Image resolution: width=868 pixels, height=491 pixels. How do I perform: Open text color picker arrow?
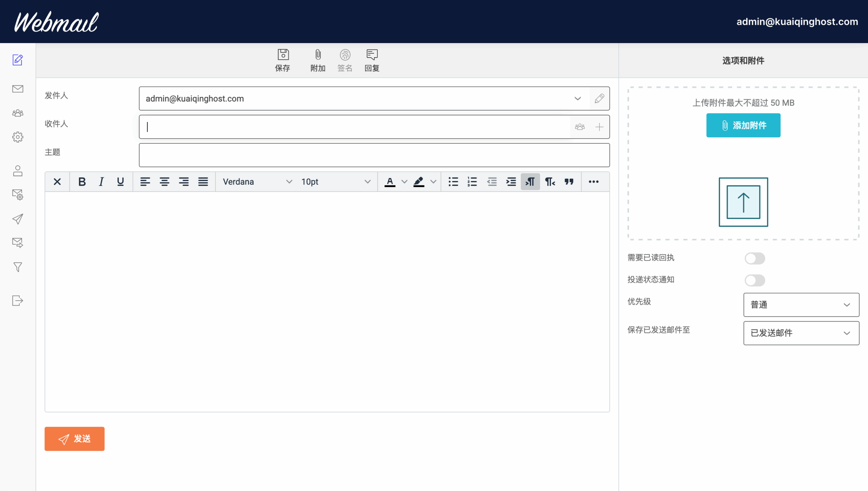(x=404, y=182)
